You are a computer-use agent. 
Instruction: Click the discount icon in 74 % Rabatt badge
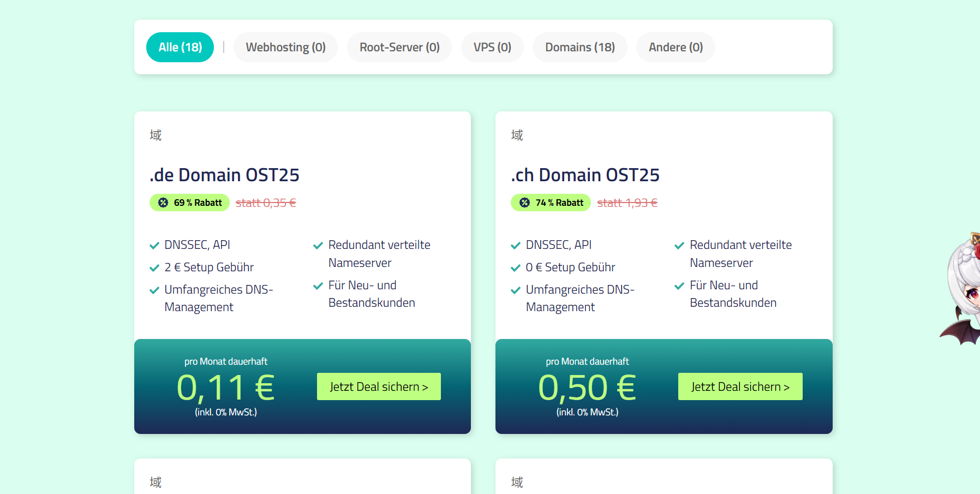point(524,203)
